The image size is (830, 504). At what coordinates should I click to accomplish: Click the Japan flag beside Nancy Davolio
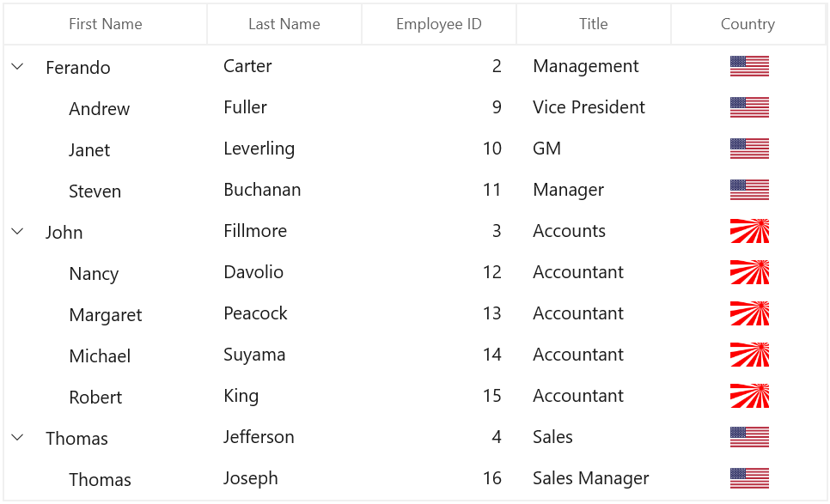[x=748, y=272]
